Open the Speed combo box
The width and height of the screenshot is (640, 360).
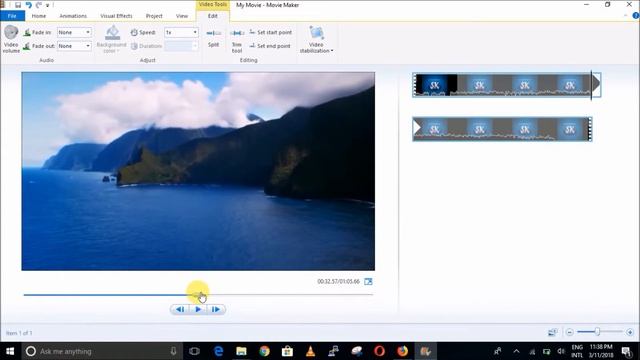coord(181,32)
